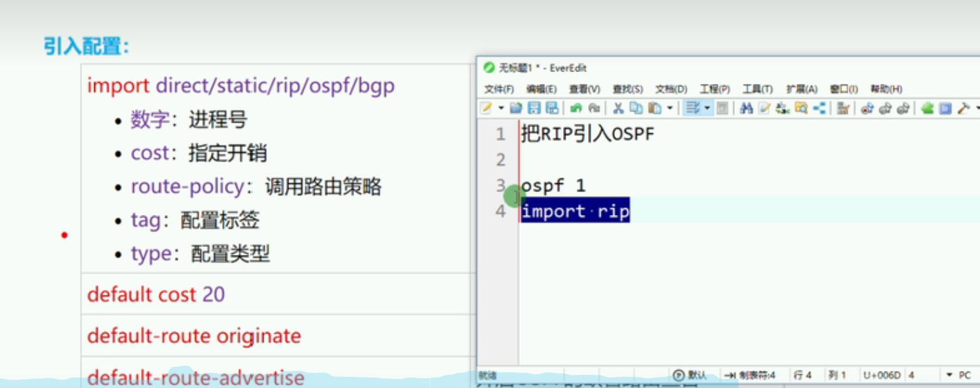The width and height of the screenshot is (980, 388).
Task: Click the Copy icon in toolbar
Action: point(636,108)
